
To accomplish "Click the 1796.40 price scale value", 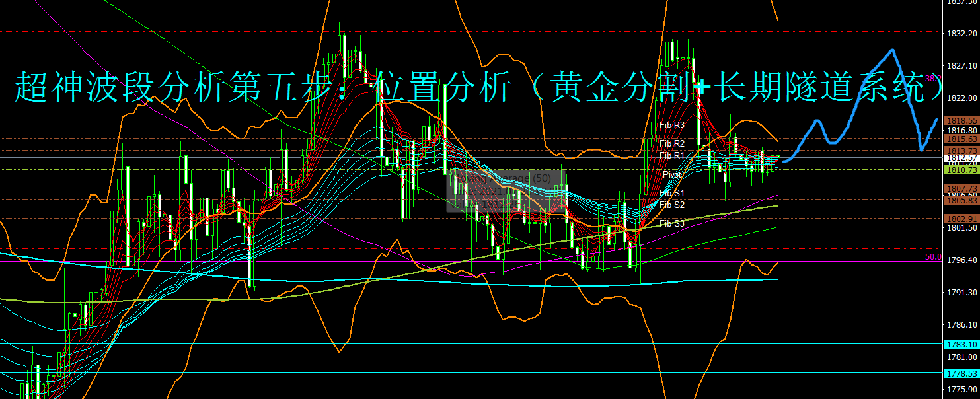I will click(x=962, y=260).
